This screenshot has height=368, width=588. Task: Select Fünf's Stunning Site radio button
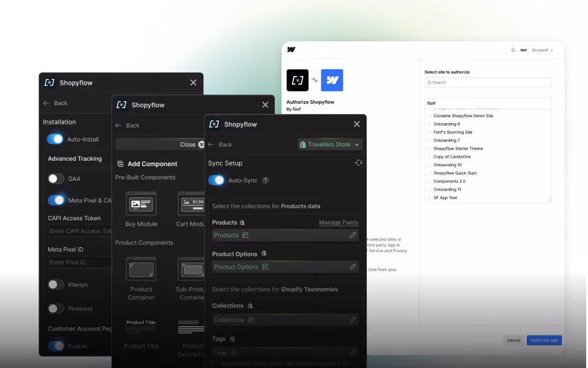point(429,132)
